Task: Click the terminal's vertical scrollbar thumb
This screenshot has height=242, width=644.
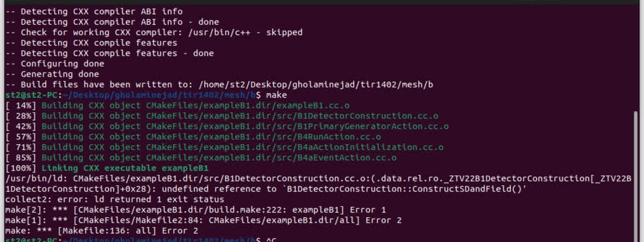Action: (x=636, y=177)
